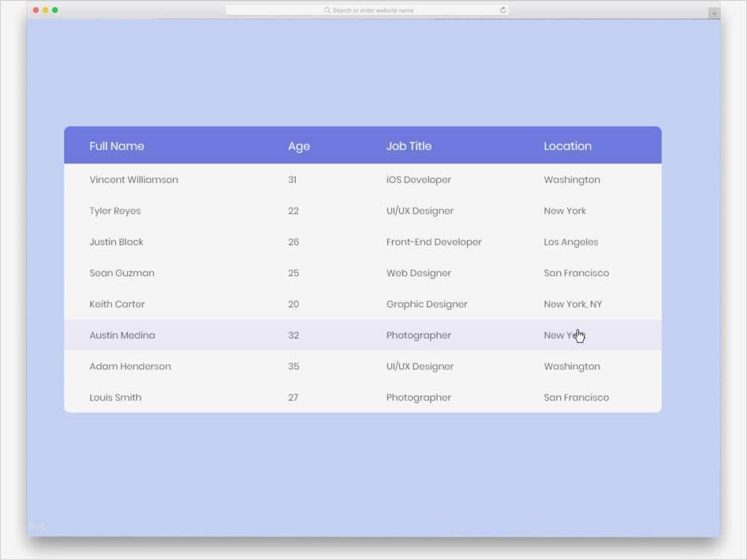Click UI/UX Designer in Adam Henderson's row
The height and width of the screenshot is (560, 747).
tap(420, 366)
